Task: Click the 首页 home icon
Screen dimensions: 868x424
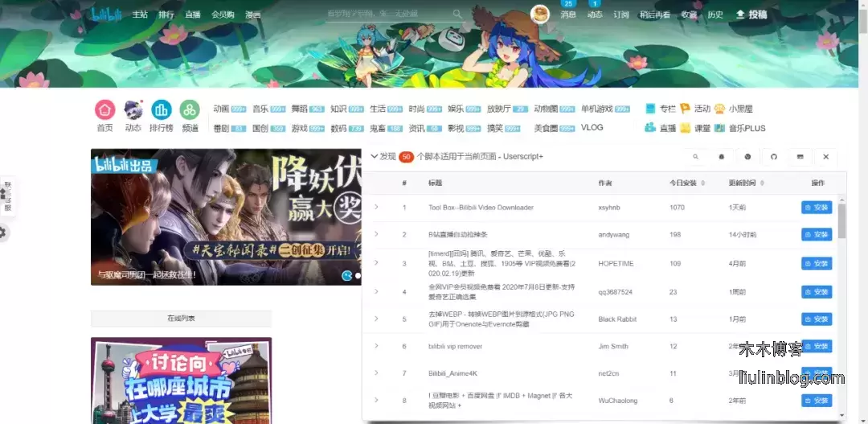Action: pyautogui.click(x=104, y=110)
